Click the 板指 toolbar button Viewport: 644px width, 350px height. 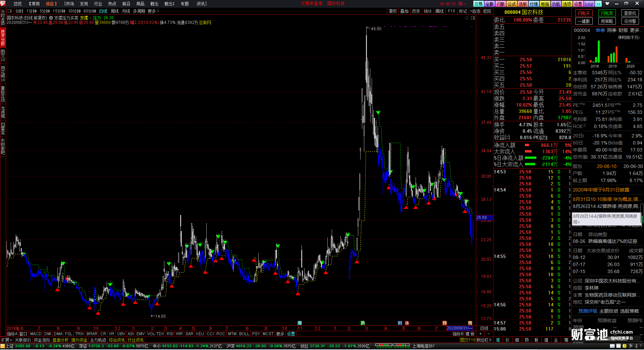[x=545, y=4]
